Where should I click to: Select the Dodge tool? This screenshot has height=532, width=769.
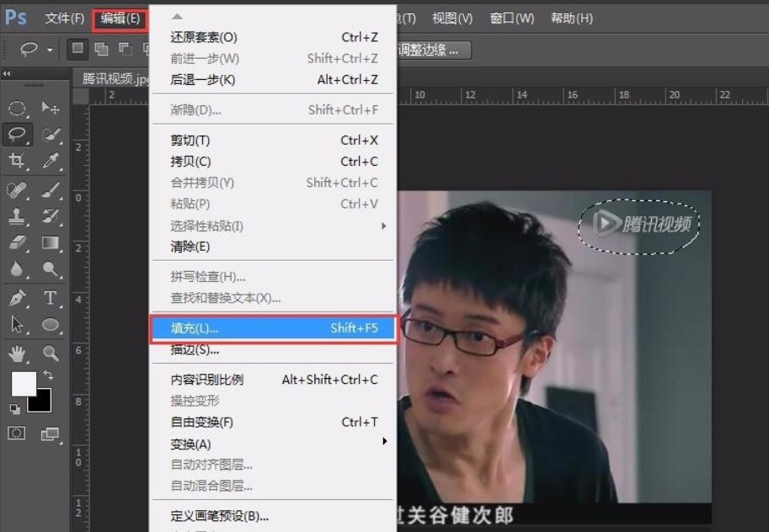(50, 269)
